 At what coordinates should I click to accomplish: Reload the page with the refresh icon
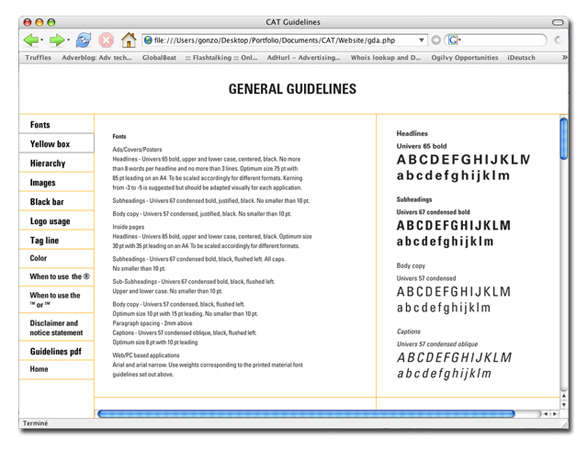(x=83, y=40)
